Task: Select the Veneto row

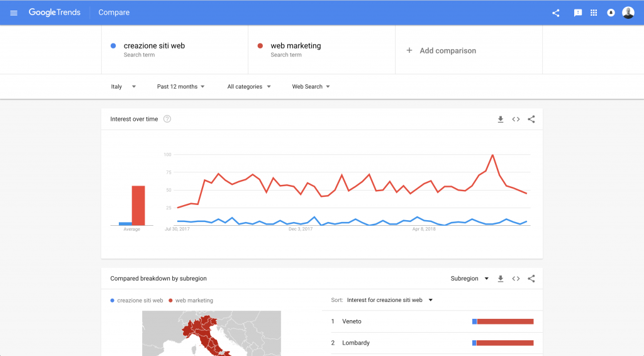Action: 433,321
